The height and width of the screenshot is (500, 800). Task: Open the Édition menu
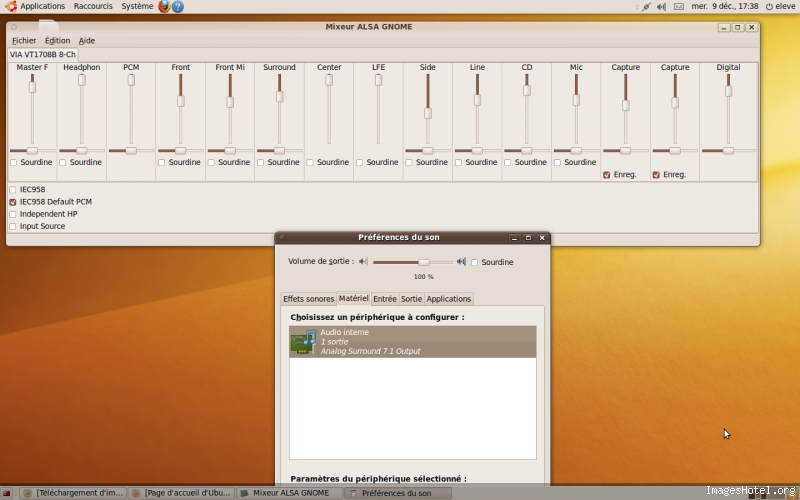pyautogui.click(x=57, y=40)
